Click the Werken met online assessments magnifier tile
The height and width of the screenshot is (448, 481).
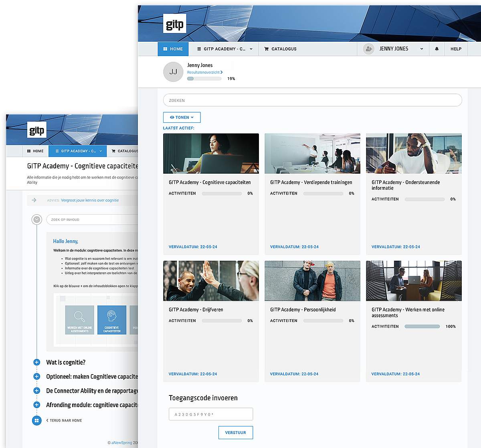click(x=79, y=320)
